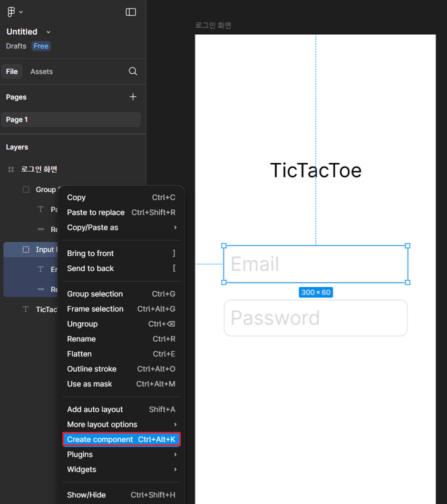Switch to the Assets tab
Image resolution: width=447 pixels, height=504 pixels.
pyautogui.click(x=41, y=71)
